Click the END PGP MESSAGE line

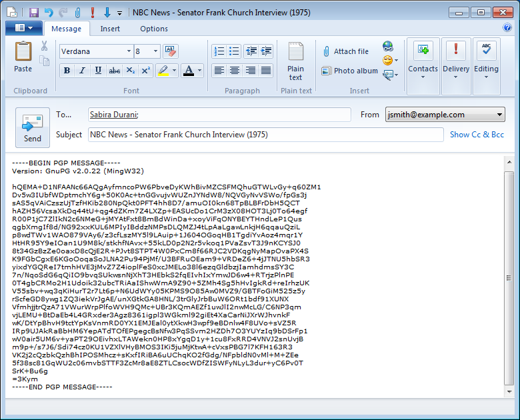coord(62,387)
